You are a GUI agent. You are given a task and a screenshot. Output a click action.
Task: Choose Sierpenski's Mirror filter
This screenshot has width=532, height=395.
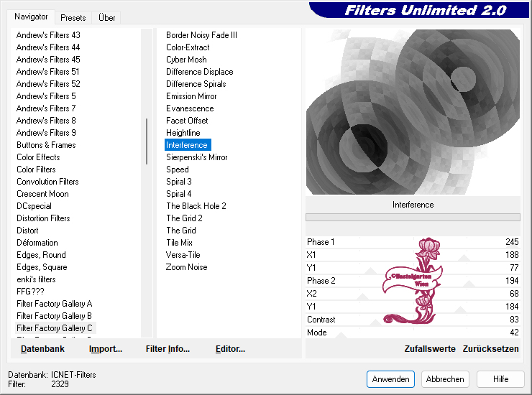(197, 157)
